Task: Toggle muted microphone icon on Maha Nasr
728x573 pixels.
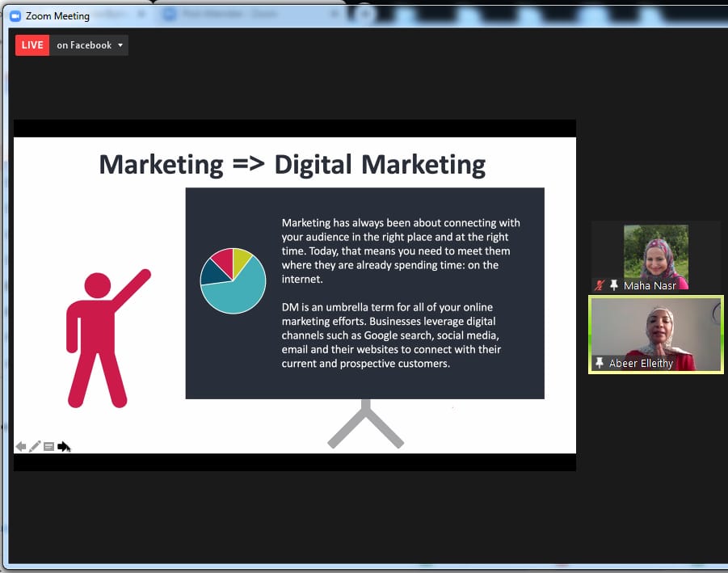Action: pyautogui.click(x=599, y=285)
